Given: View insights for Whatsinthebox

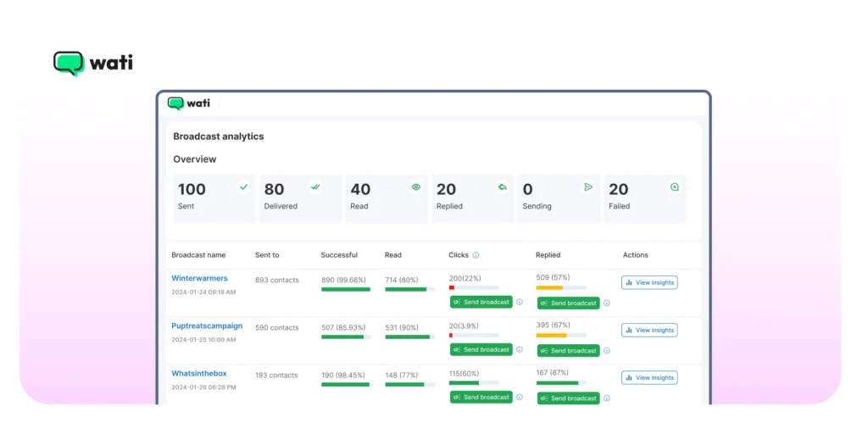Looking at the screenshot, I should (649, 377).
